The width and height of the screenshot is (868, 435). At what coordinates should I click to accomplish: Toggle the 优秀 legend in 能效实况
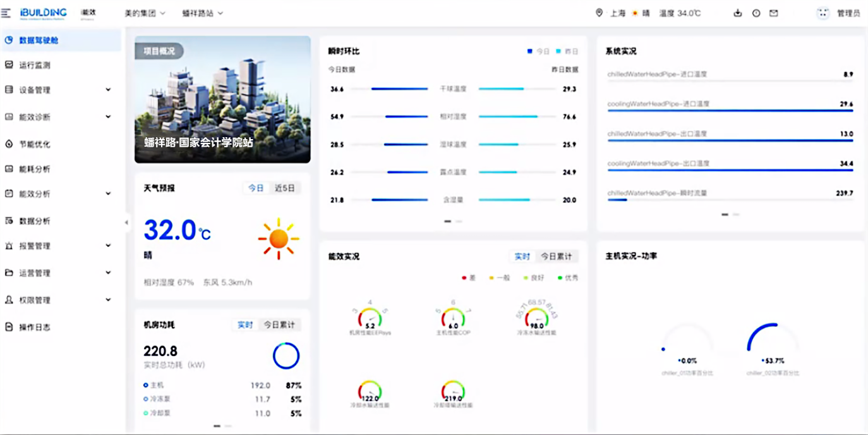click(x=567, y=278)
